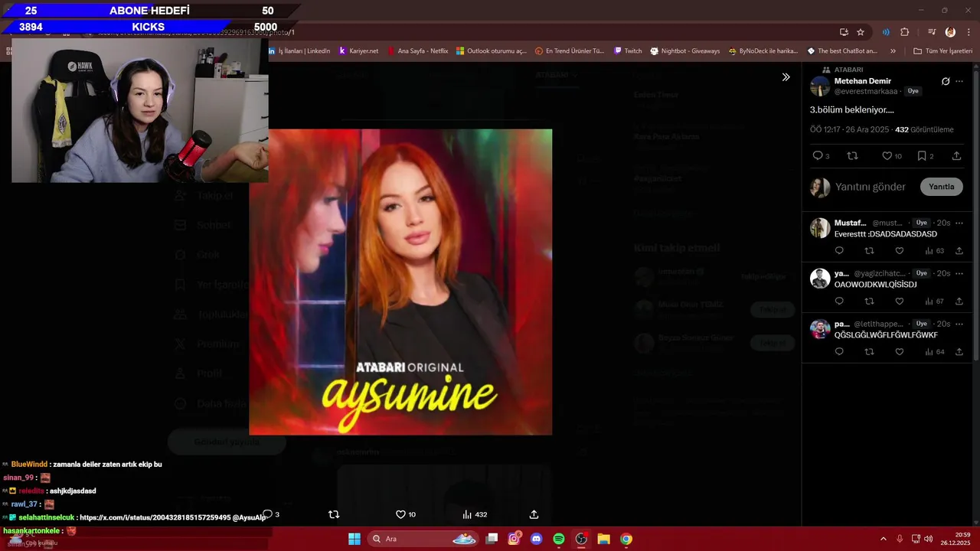Open Metehan Demir's profile name link
This screenshot has width=980, height=551.
(863, 81)
